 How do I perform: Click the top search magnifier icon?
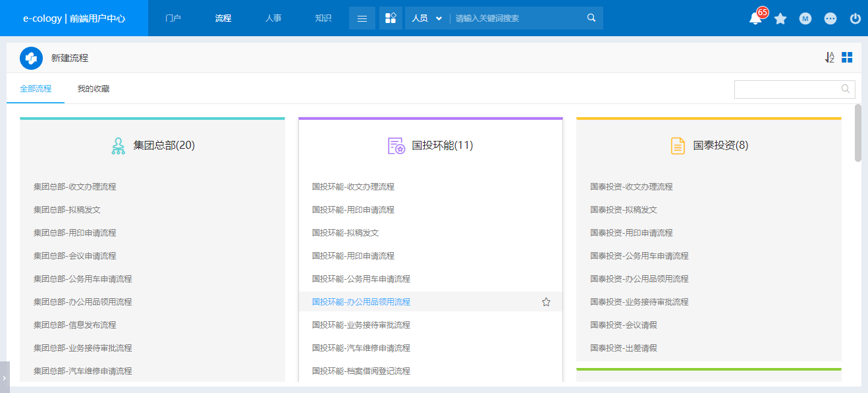coord(591,18)
